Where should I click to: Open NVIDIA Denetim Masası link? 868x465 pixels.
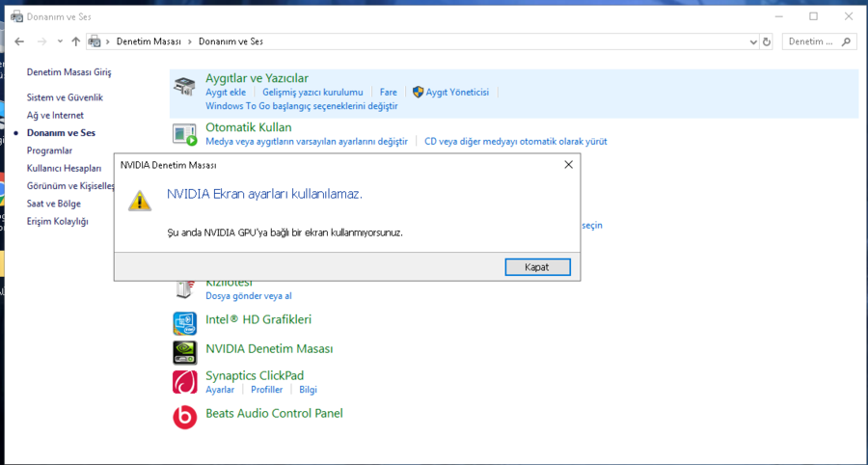click(x=270, y=349)
